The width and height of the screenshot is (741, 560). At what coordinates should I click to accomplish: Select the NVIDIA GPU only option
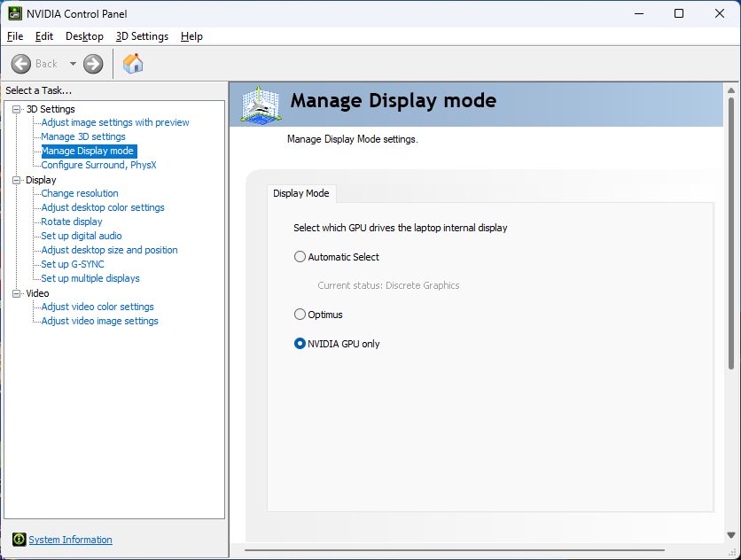tap(300, 344)
